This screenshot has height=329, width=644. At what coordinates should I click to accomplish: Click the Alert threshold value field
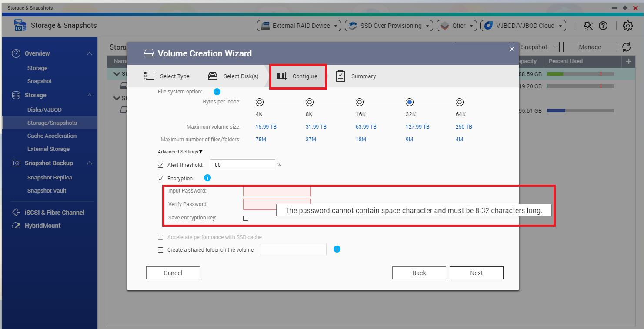pos(243,165)
